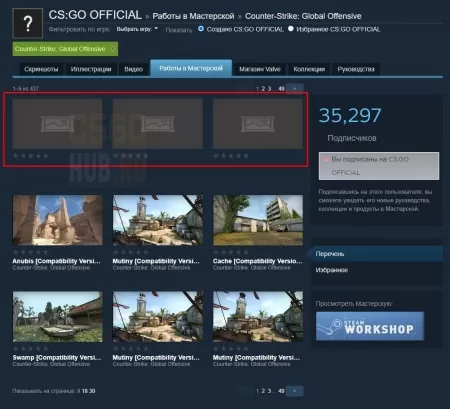Click game subtitle under the Cache title

pyautogui.click(x=252, y=268)
